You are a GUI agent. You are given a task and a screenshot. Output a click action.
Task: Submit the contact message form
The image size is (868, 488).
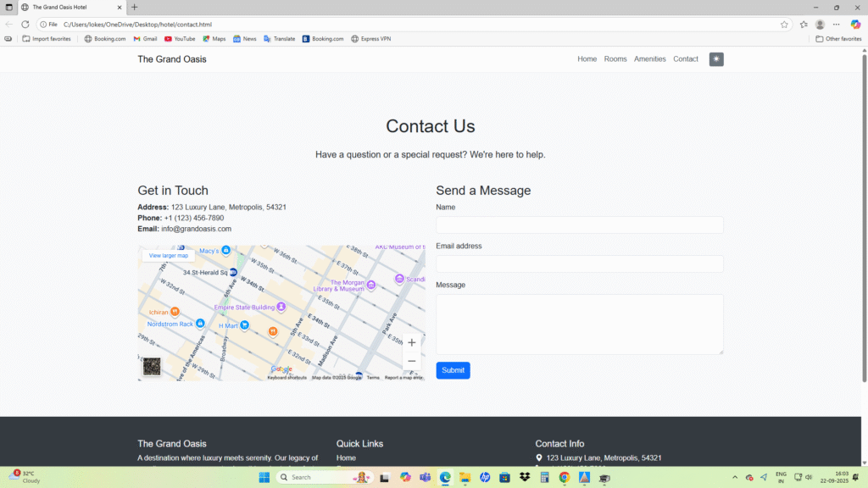coord(453,370)
